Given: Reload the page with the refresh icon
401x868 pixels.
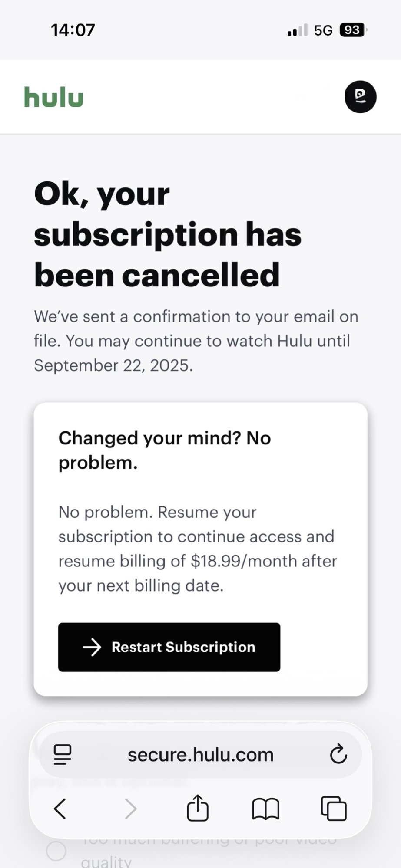Looking at the screenshot, I should click(x=338, y=754).
